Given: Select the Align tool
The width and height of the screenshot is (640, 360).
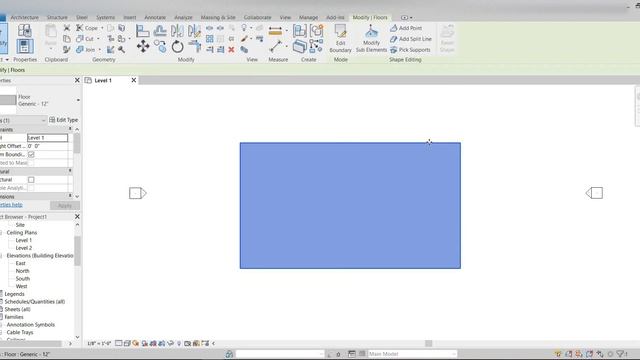Looking at the screenshot, I should click(x=142, y=31).
